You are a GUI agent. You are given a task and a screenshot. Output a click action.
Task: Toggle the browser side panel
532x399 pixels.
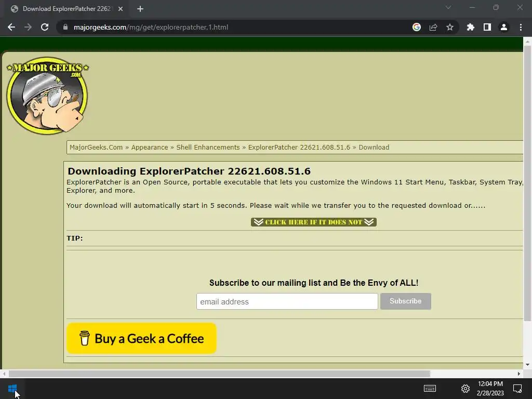(487, 27)
